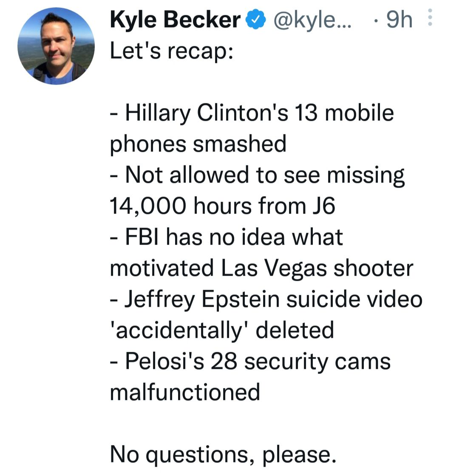
Task: Click the "'accidentally' deleted" text
Action: [222, 330]
